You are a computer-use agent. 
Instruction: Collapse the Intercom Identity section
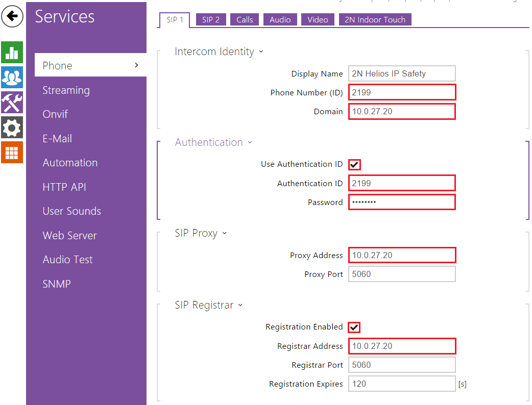coord(219,52)
